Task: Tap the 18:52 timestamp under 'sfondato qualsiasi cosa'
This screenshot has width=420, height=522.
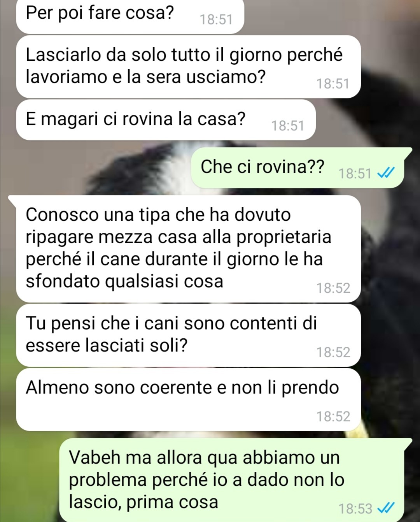Action: pos(333,288)
